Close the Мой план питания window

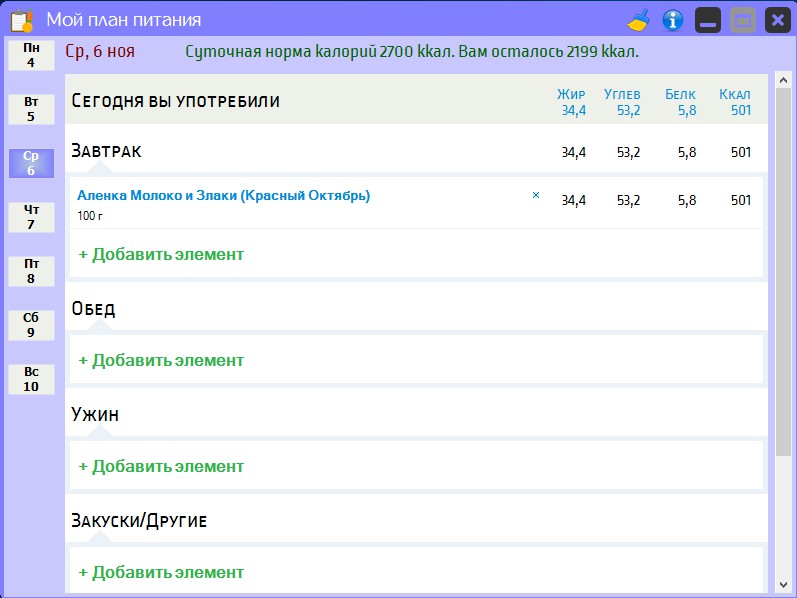click(778, 21)
